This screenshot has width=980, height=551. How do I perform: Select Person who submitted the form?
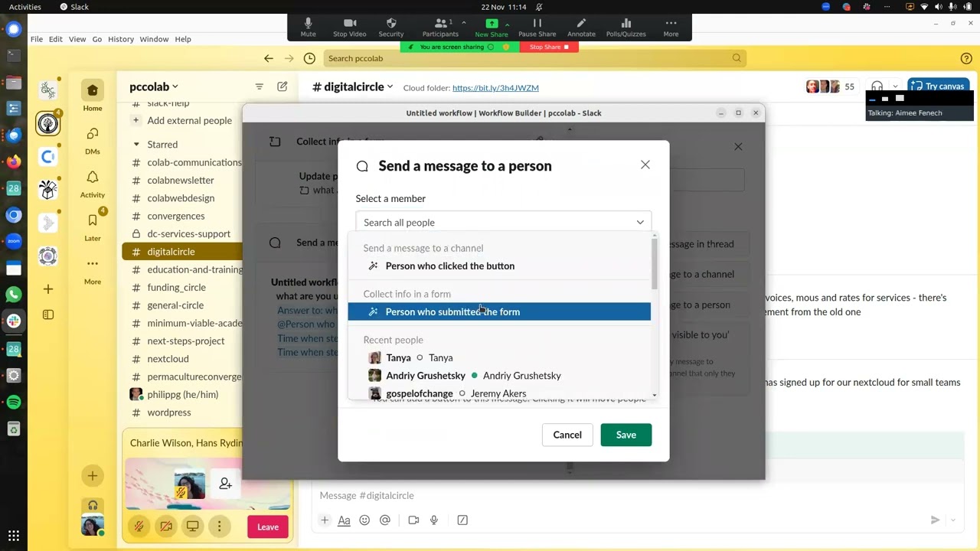tap(499, 311)
